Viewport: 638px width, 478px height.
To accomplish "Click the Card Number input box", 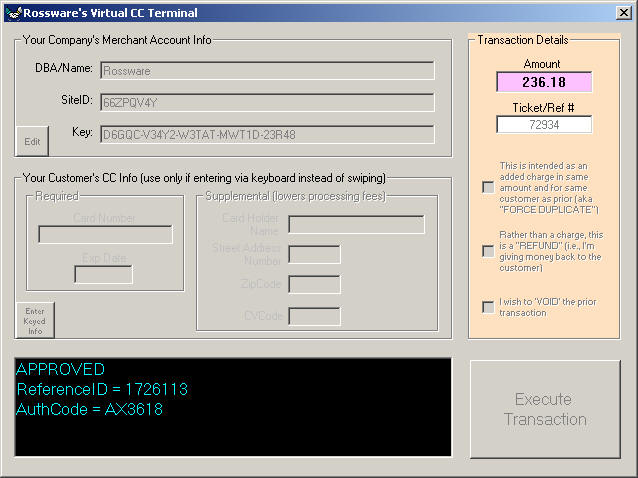I will pyautogui.click(x=105, y=234).
